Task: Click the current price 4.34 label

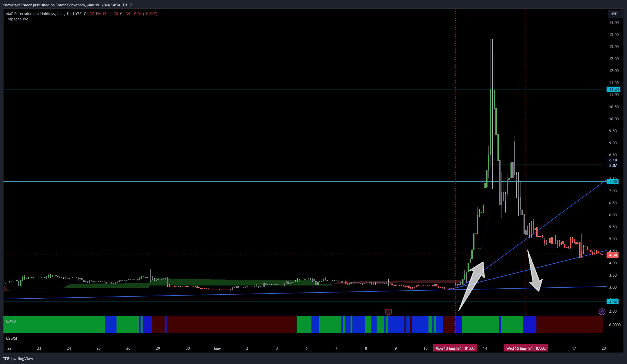Action: click(x=613, y=255)
